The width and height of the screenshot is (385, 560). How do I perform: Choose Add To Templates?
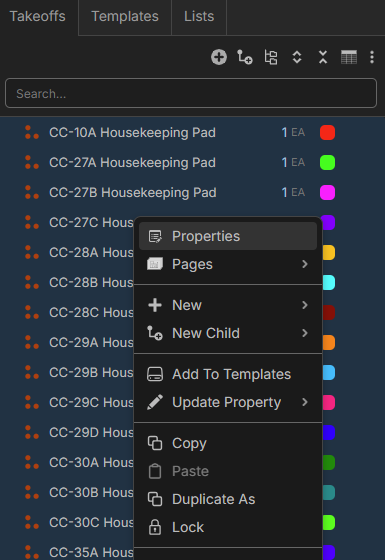(228, 374)
